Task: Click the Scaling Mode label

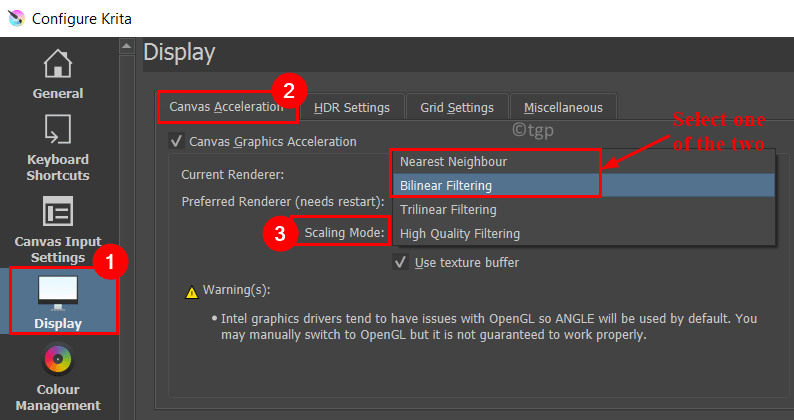Action: (344, 233)
